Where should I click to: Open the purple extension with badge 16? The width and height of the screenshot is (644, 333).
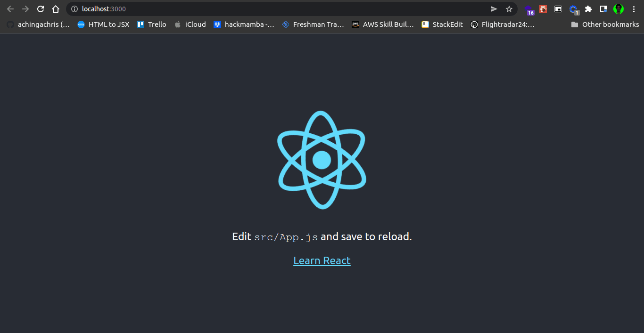coord(529,9)
